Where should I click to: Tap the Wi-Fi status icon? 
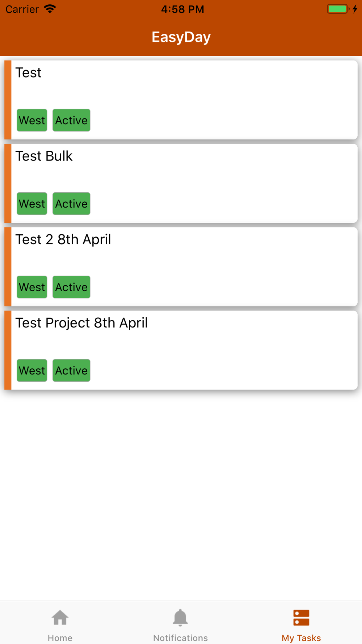(50, 9)
